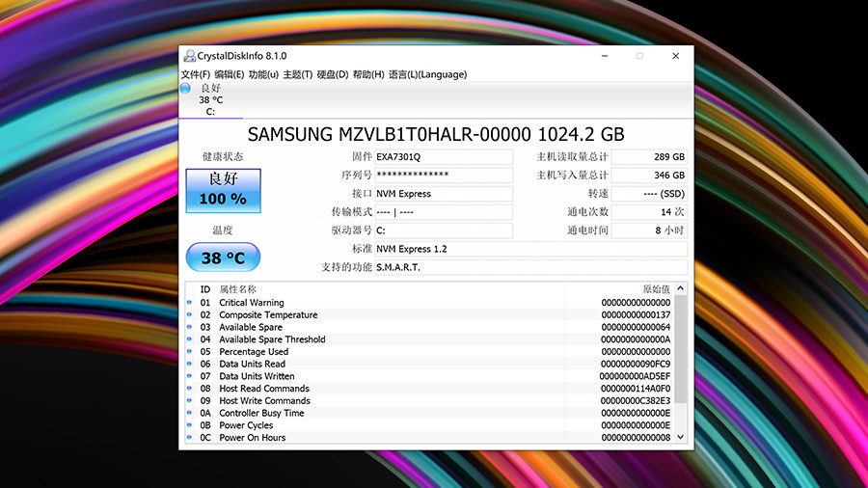Click the attribute list scrollbar thumb
The image size is (868, 488).
point(681,349)
